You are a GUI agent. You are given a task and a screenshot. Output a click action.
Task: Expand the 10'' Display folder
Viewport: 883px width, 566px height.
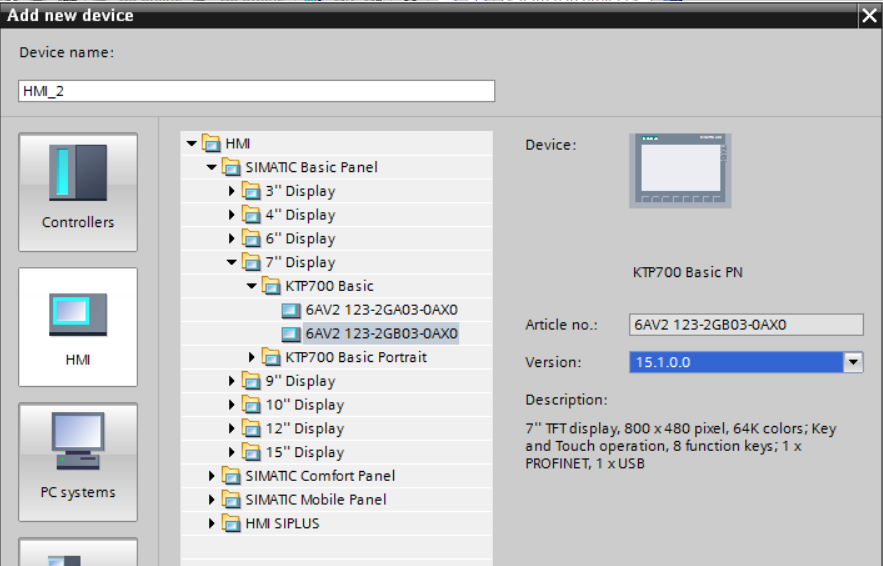[231, 404]
